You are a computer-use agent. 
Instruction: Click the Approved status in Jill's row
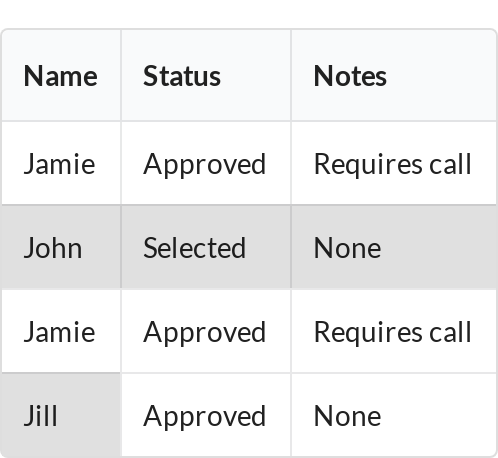[206, 415]
